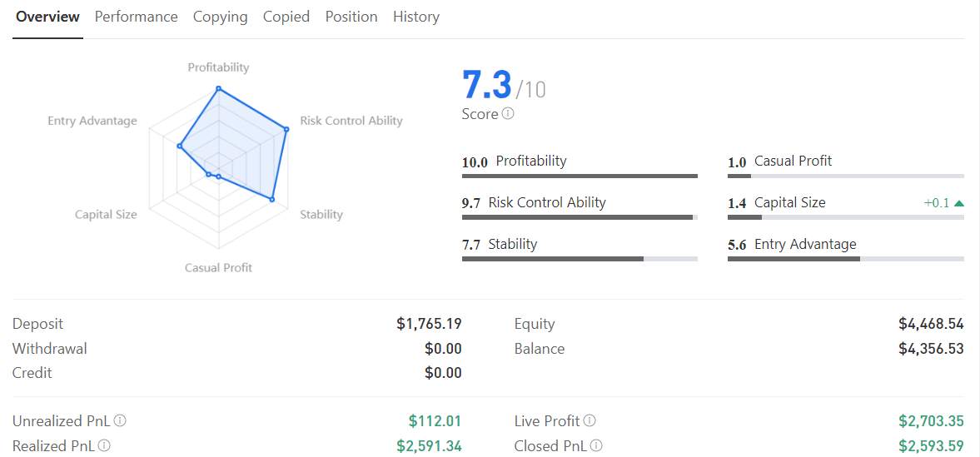Click the Unrealized PnL info icon
The image size is (980, 457).
click(121, 421)
